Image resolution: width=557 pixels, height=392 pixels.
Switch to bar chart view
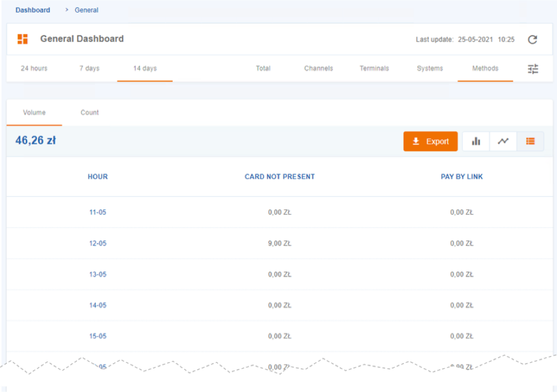tap(476, 142)
